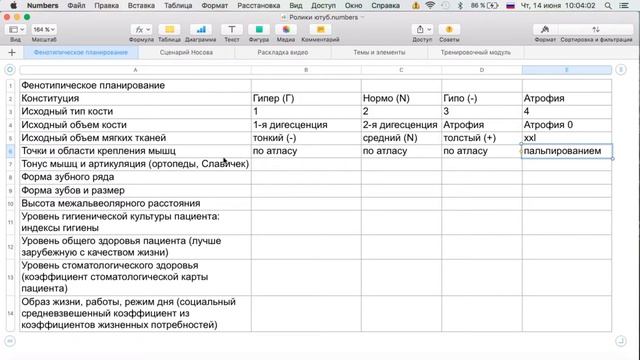Open the Russian input source flag menu

pos(510,6)
